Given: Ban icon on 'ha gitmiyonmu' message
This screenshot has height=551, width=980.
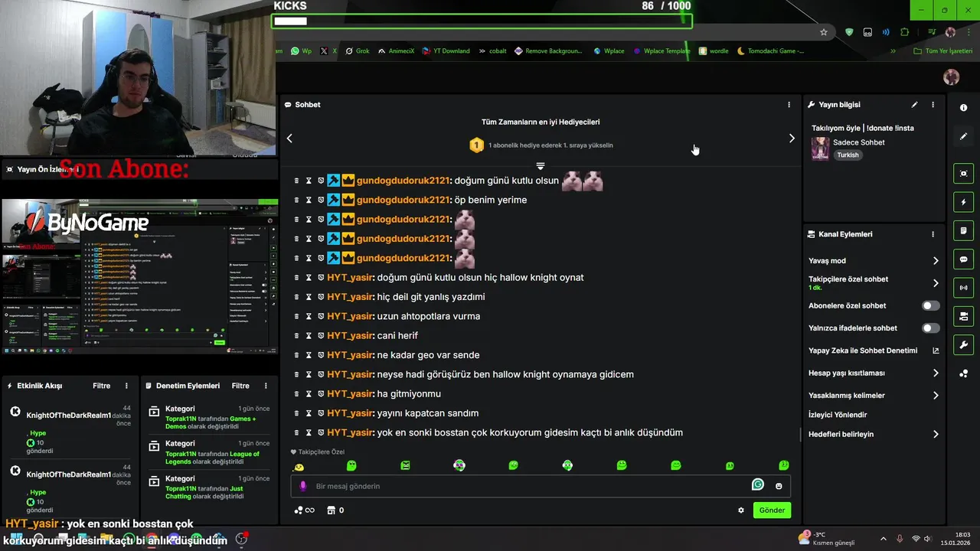Looking at the screenshot, I should (321, 393).
